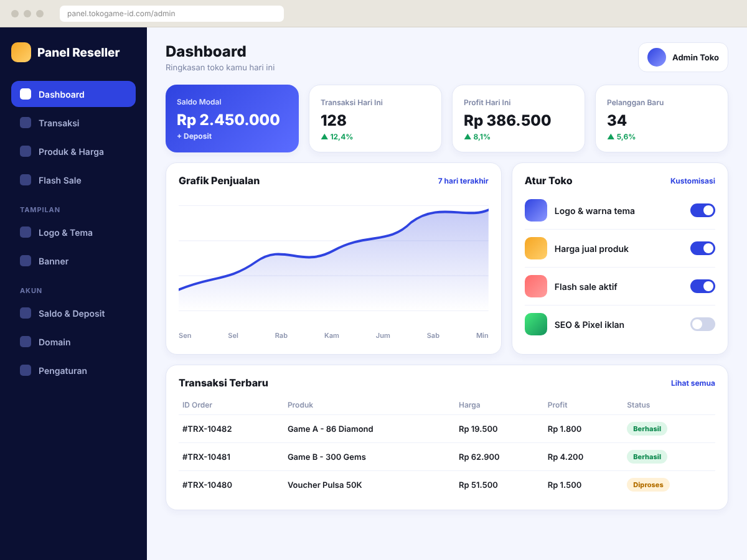Screen dimensions: 747x560
Task: Click the Berhasil badge for #TRX-10481
Action: tap(647, 457)
